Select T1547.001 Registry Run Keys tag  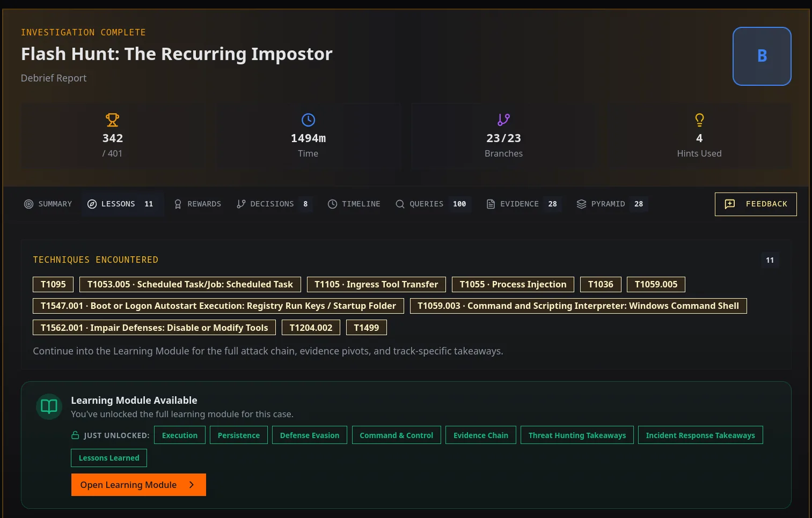coord(218,306)
